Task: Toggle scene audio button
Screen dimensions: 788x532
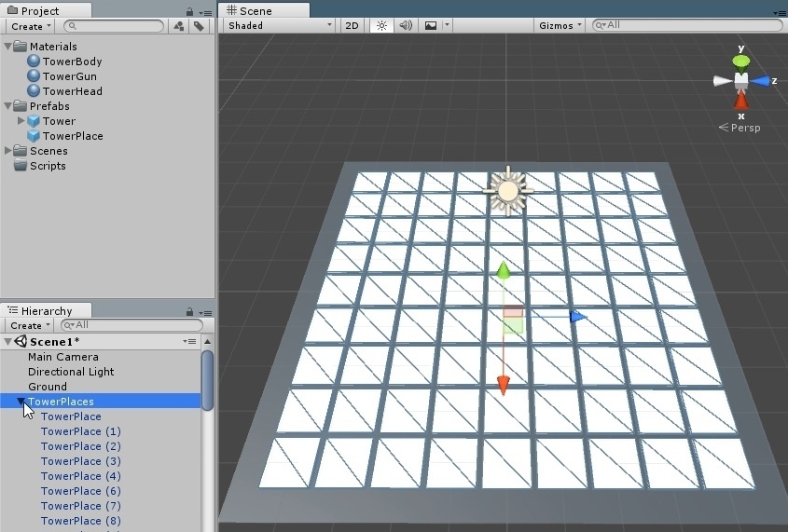Action: [x=406, y=25]
